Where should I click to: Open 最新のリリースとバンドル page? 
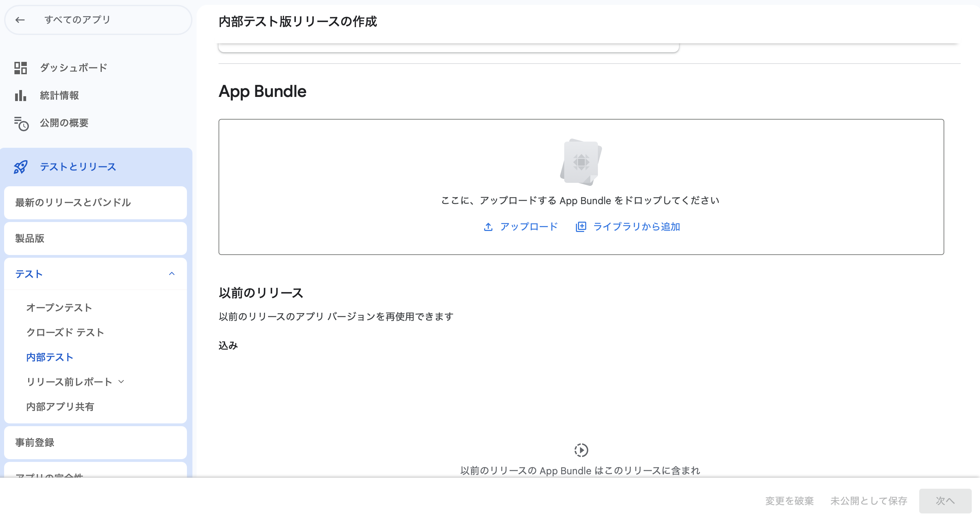pos(73,202)
